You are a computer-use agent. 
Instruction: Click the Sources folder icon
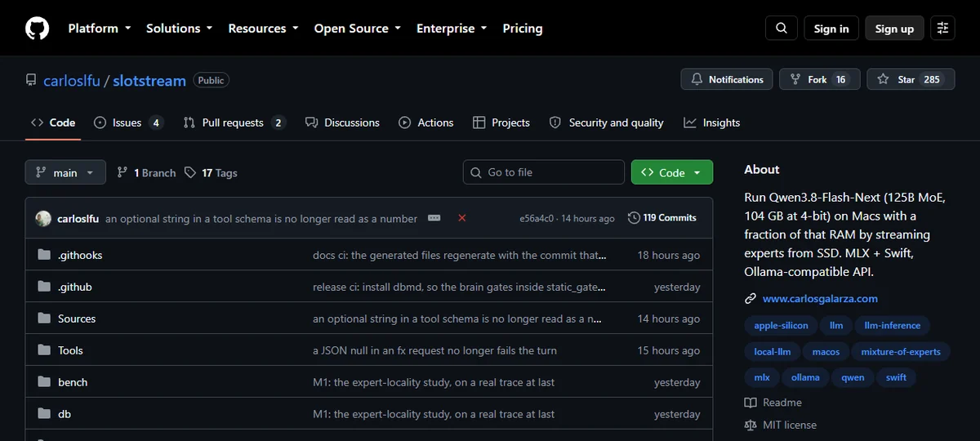44,318
